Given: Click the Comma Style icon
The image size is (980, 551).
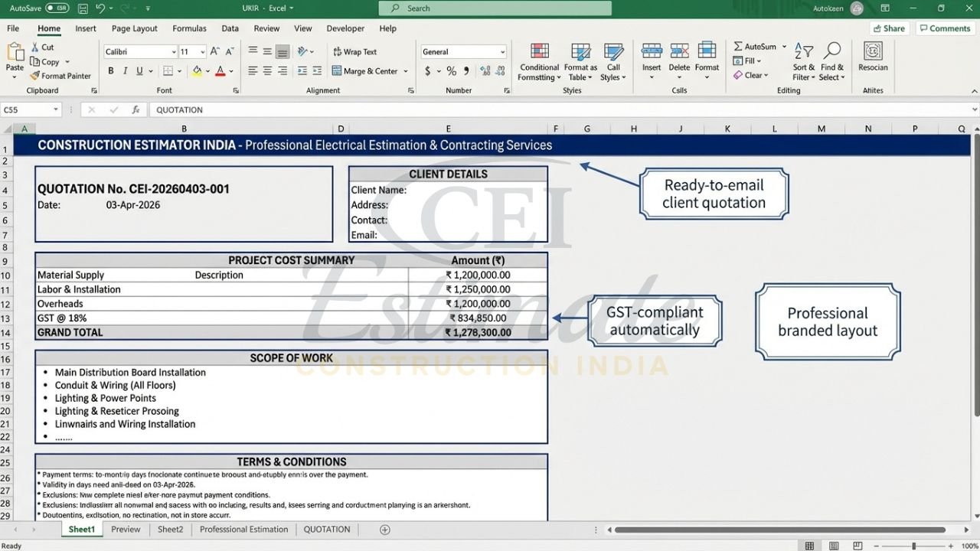Looking at the screenshot, I should tap(465, 70).
